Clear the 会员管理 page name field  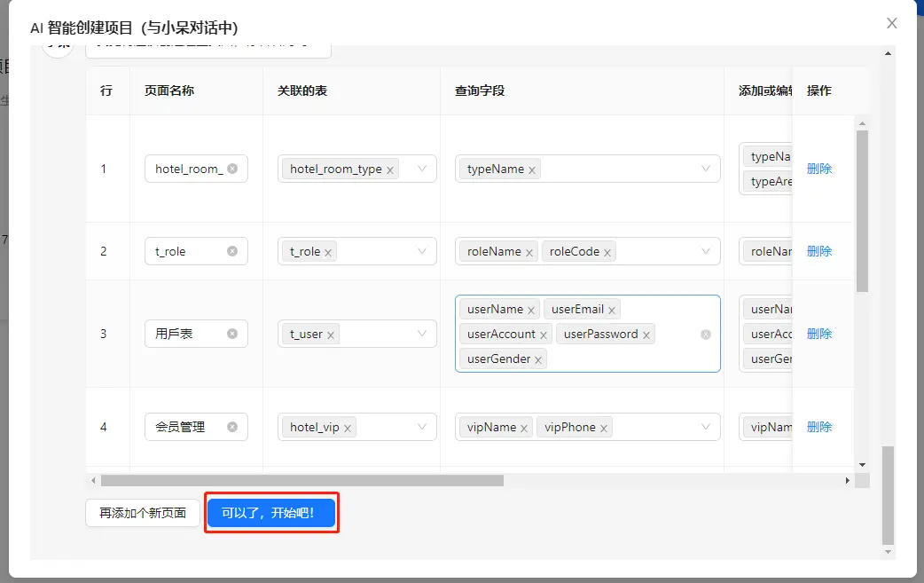[232, 427]
